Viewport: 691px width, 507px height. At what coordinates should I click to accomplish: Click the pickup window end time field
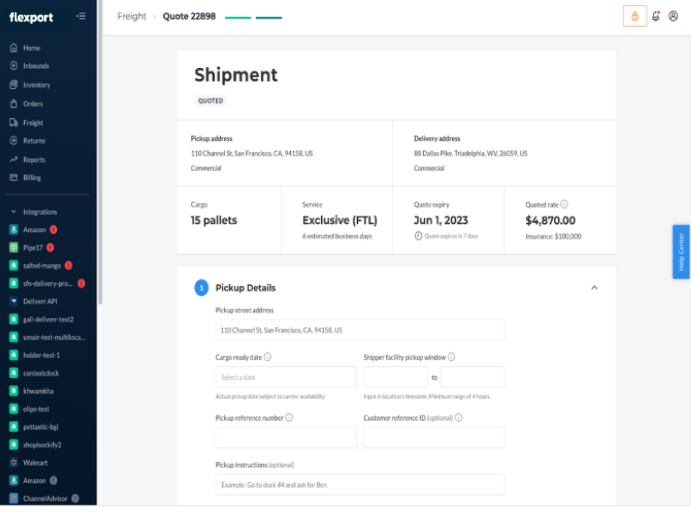point(473,377)
